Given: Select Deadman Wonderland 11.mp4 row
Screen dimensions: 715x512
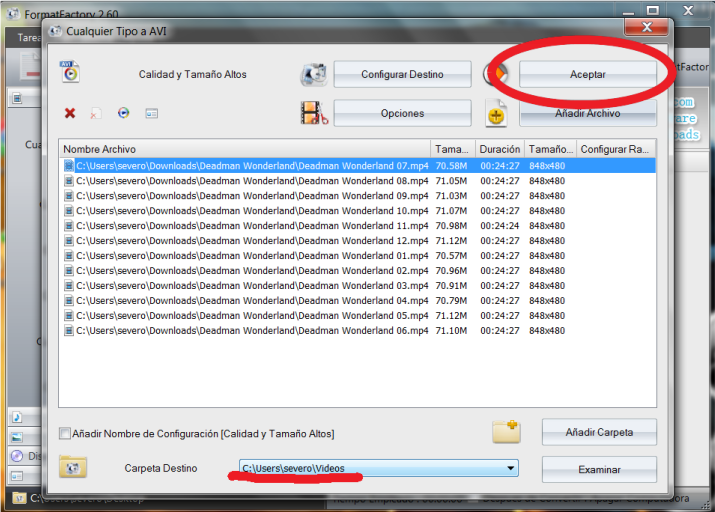Looking at the screenshot, I should click(358, 226).
